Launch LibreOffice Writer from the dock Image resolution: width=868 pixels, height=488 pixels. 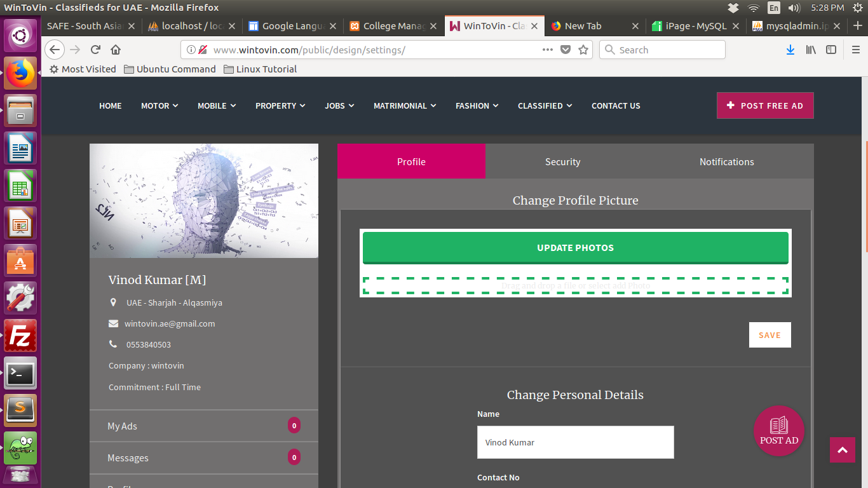pyautogui.click(x=20, y=149)
